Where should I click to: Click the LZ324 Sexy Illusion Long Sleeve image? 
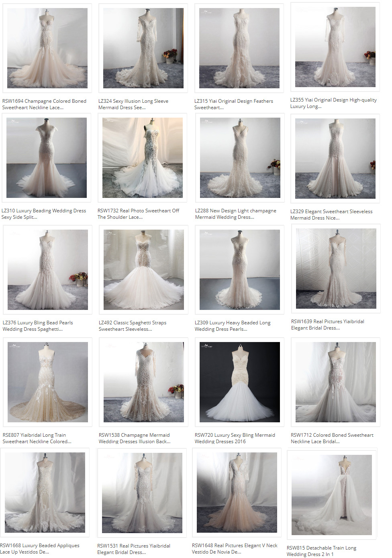[143, 48]
